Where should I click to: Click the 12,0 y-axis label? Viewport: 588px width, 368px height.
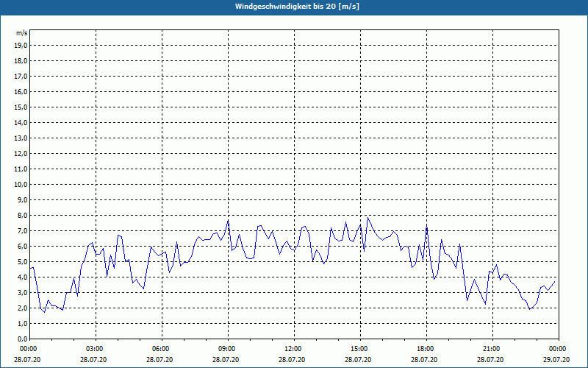tap(21, 153)
